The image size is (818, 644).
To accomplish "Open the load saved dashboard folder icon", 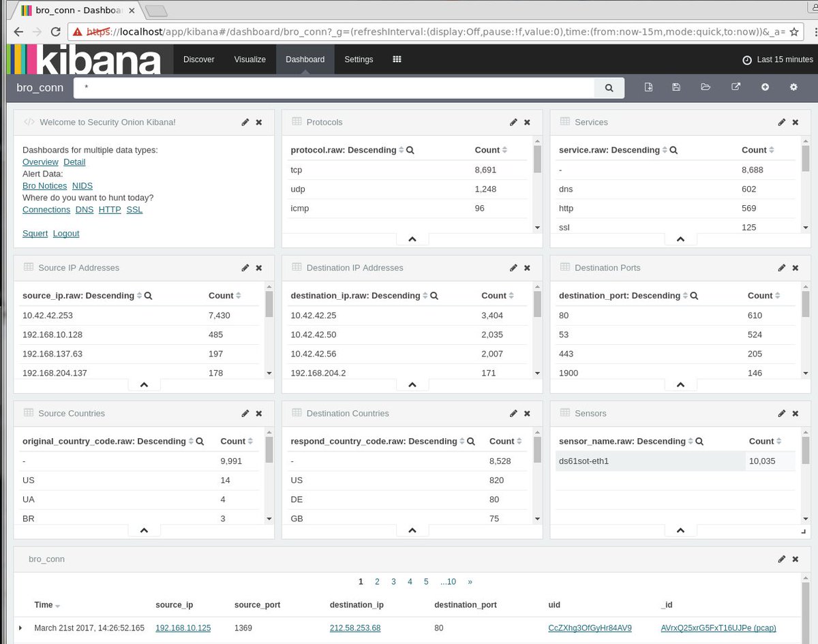I will 706,87.
